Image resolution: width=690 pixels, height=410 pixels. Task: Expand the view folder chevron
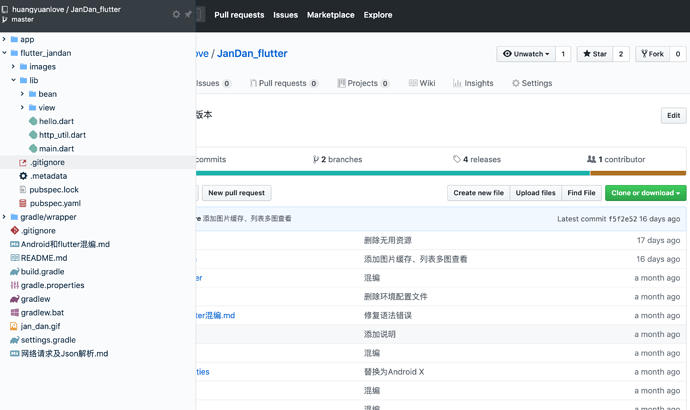(22, 107)
